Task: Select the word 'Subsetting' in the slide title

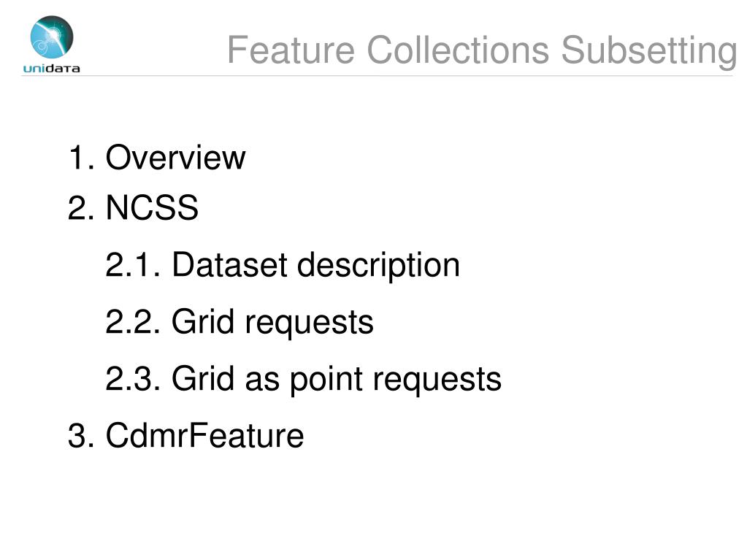Action: click(x=649, y=51)
